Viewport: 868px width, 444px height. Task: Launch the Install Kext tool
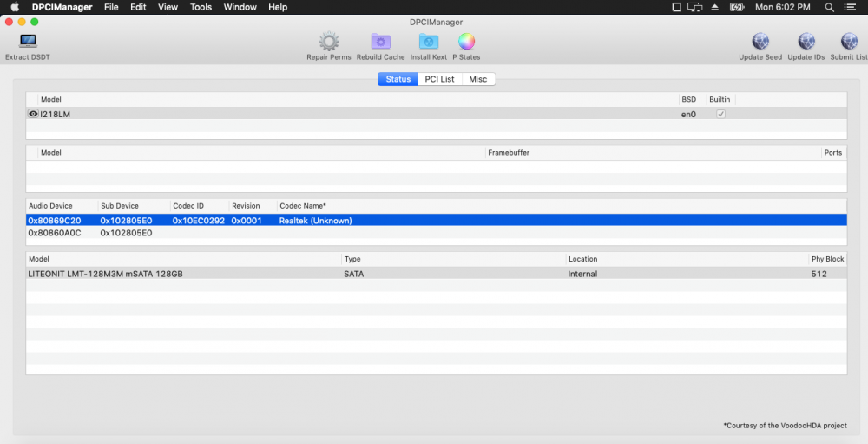pyautogui.click(x=428, y=42)
